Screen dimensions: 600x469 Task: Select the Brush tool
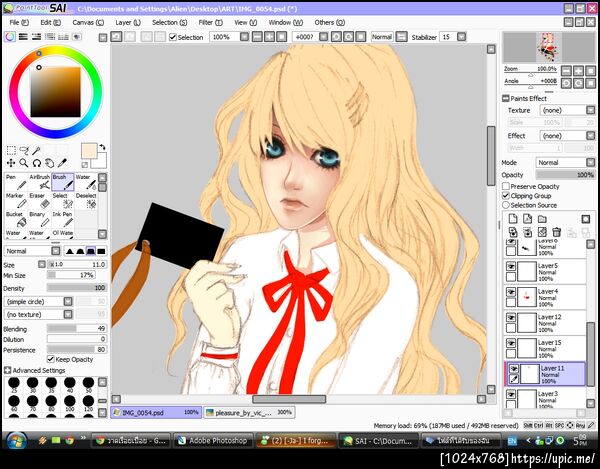coord(62,182)
